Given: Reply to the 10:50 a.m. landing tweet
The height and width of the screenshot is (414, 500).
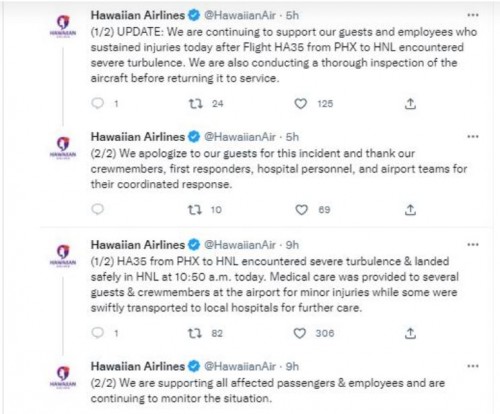Looking at the screenshot, I should point(98,333).
